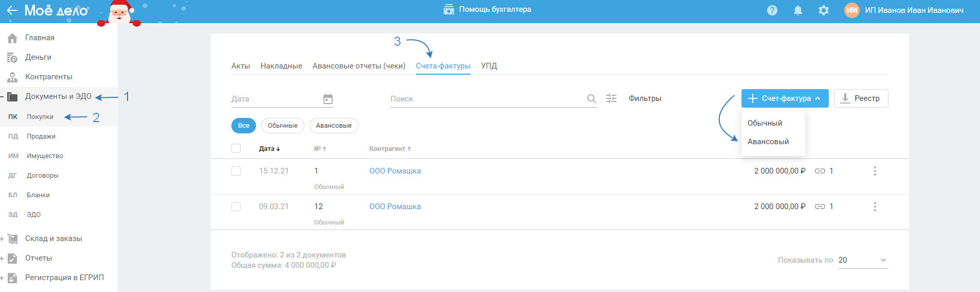Toggle the select-all checkbox in table header

(x=236, y=148)
